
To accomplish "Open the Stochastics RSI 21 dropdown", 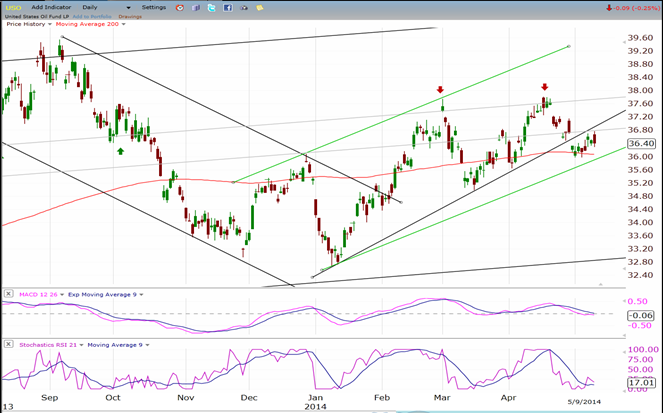I will [x=81, y=345].
